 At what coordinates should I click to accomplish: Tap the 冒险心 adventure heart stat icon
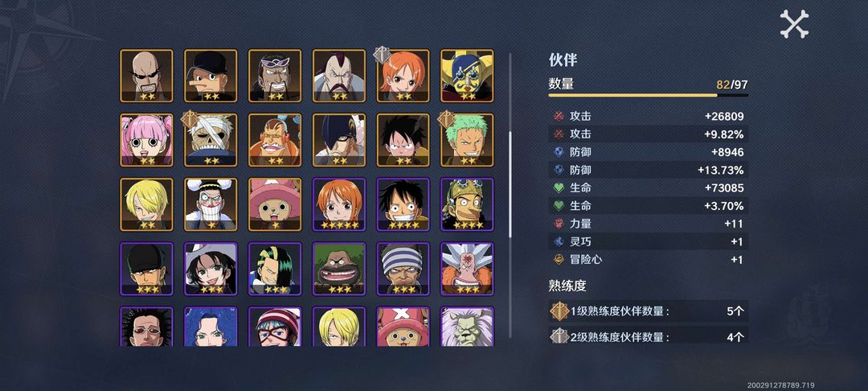pyautogui.click(x=559, y=259)
